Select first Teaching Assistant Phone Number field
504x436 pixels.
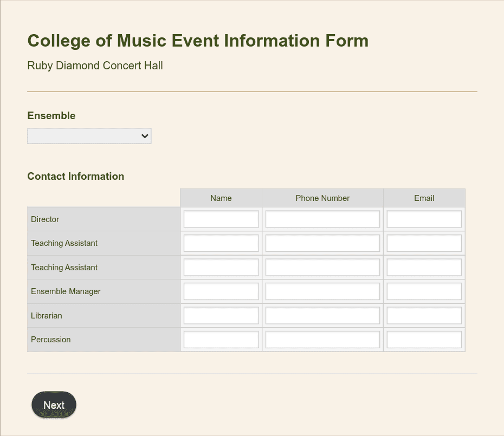[322, 243]
